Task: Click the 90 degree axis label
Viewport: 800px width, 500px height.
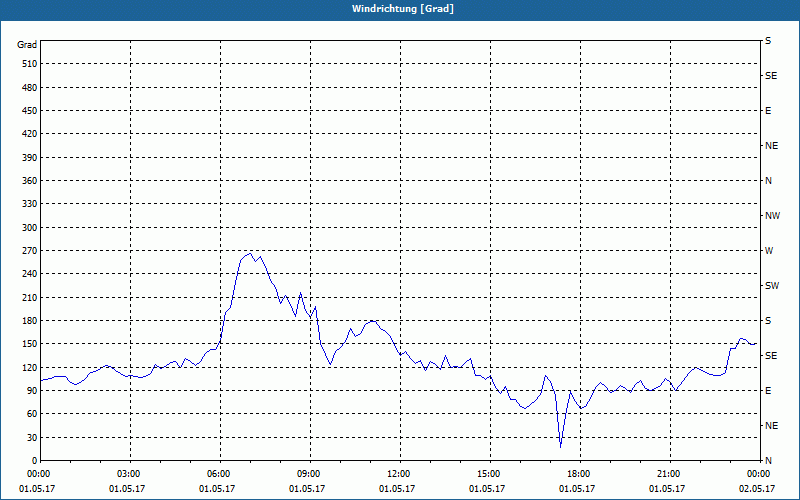Action: point(32,391)
